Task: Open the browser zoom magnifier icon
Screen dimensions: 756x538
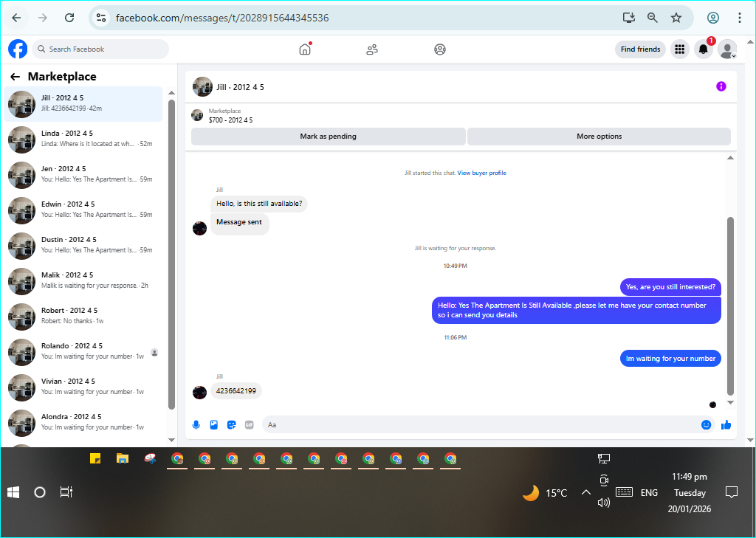Action: 653,18
